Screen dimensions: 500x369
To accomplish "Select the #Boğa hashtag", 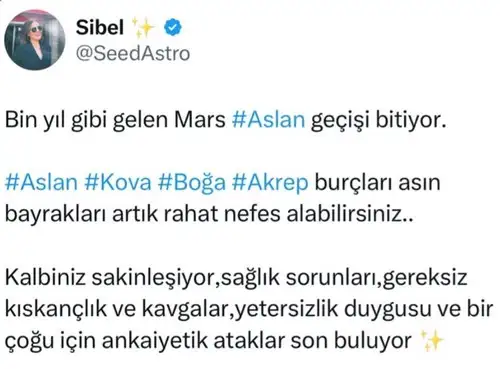I will (x=192, y=183).
